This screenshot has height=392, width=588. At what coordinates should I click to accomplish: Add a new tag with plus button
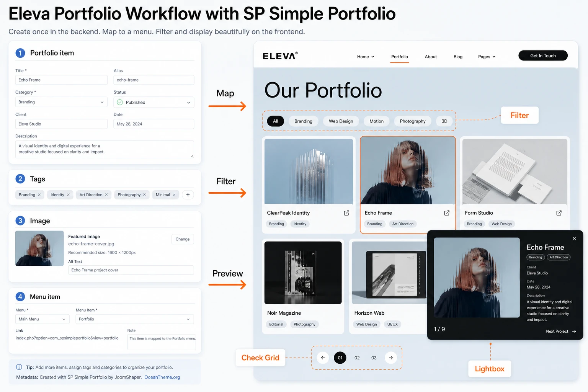click(188, 195)
